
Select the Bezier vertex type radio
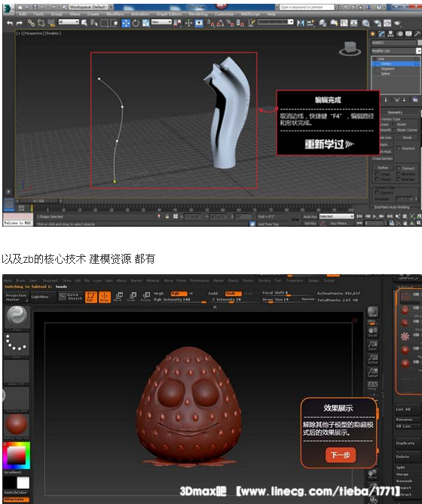(393, 124)
